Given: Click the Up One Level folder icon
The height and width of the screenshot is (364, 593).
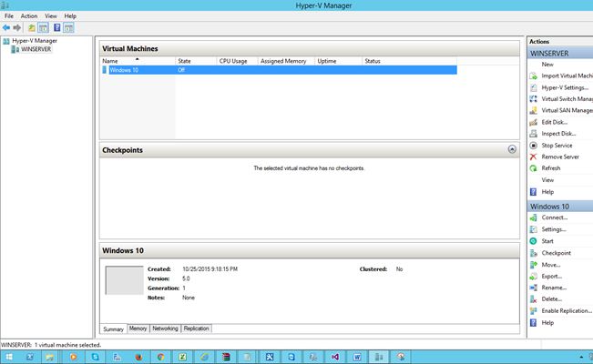Looking at the screenshot, I should click(x=32, y=27).
